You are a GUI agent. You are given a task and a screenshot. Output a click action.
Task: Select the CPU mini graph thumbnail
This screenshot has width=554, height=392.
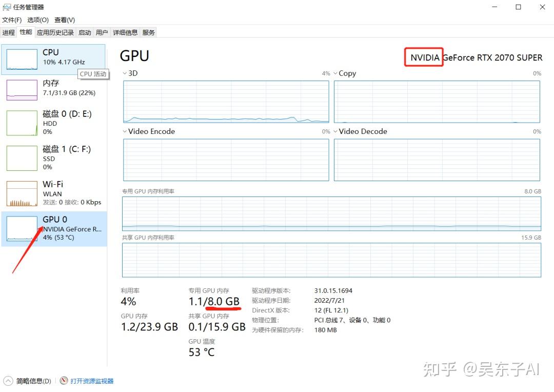tap(22, 60)
